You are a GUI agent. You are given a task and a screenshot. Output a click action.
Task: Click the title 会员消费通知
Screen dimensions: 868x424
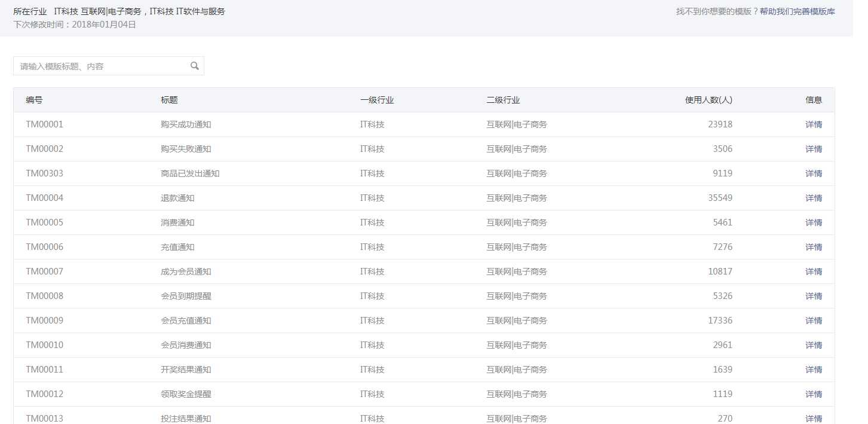[186, 345]
